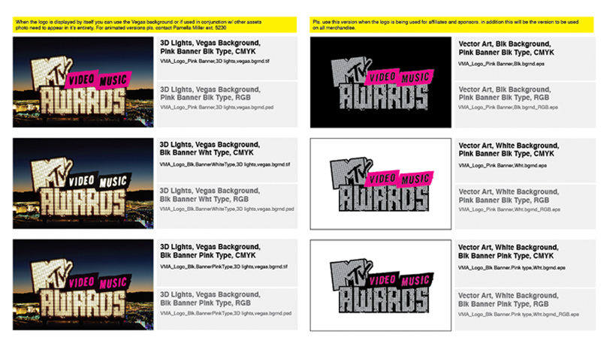Image resolution: width=607 pixels, height=364 pixels.
Task: Click file name 'VMA_Logo_Blk Banner.Pink type,Wht.bgrnd_RGB.eps'
Action: tap(519, 314)
